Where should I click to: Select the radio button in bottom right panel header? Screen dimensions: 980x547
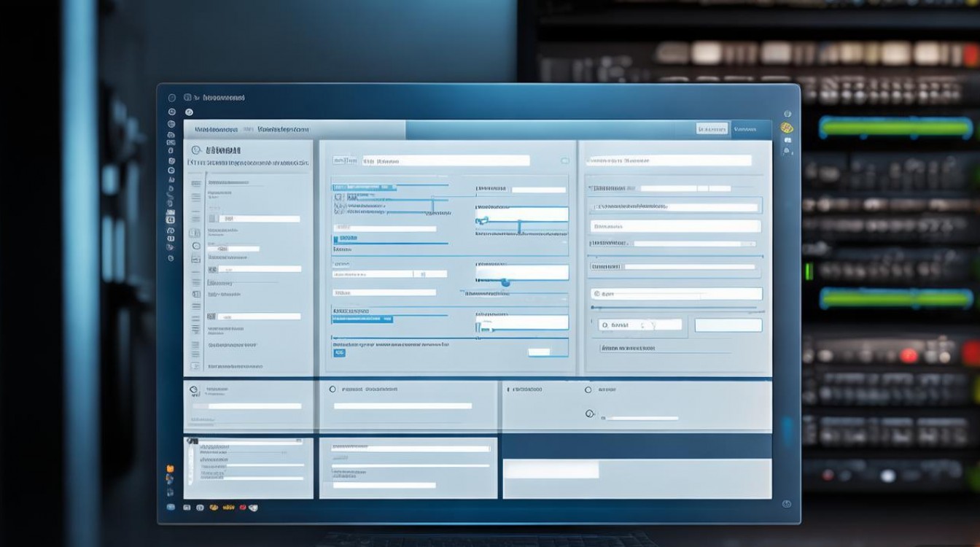click(588, 390)
